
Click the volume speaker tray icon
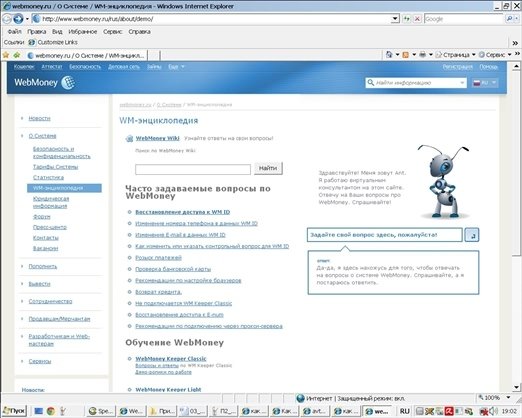click(x=493, y=411)
